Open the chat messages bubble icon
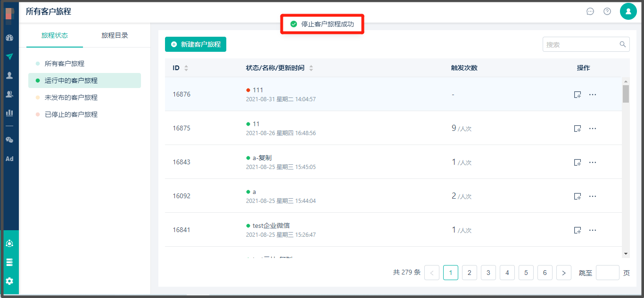The height and width of the screenshot is (298, 644). (590, 11)
